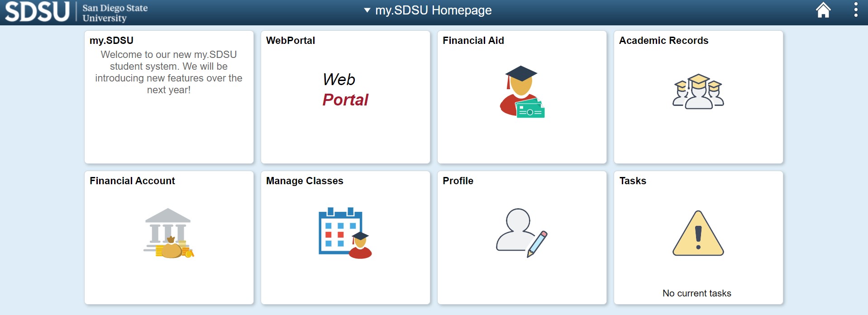This screenshot has height=315, width=868.
Task: Click the Home house icon
Action: 823,10
